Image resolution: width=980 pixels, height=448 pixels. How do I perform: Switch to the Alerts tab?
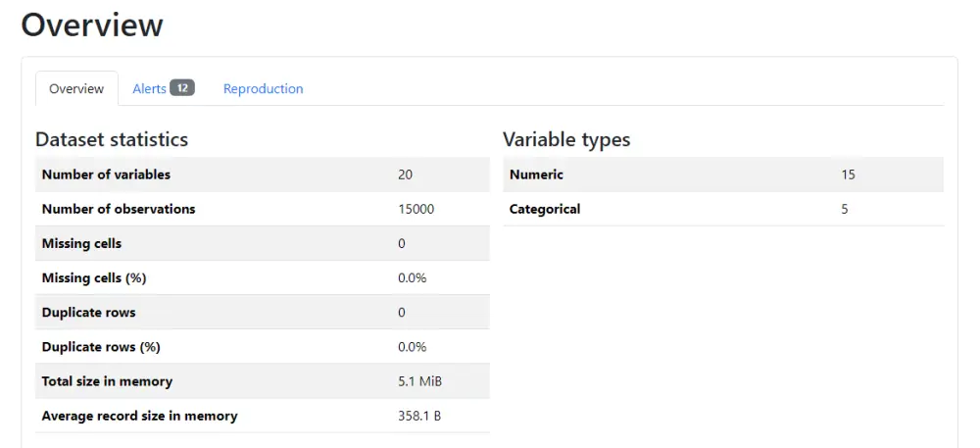coord(150,88)
